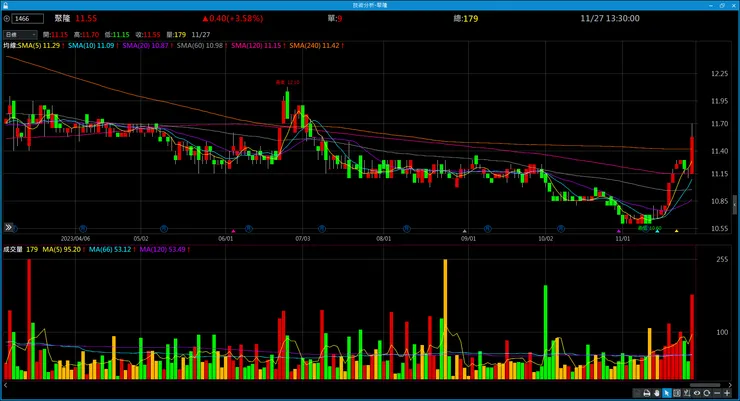This screenshot has height=401, width=740.
Task: Click the horizontal scrollbar thumb at the bottom
Action: pos(705,385)
